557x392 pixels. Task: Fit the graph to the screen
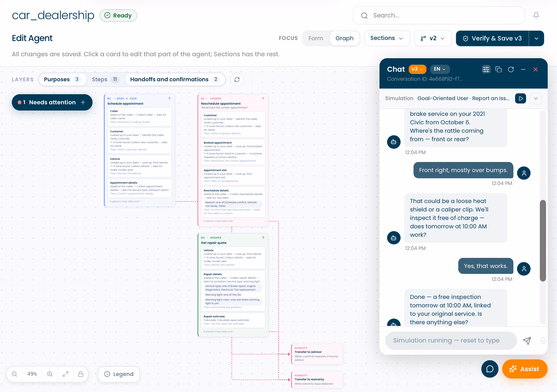pos(66,374)
